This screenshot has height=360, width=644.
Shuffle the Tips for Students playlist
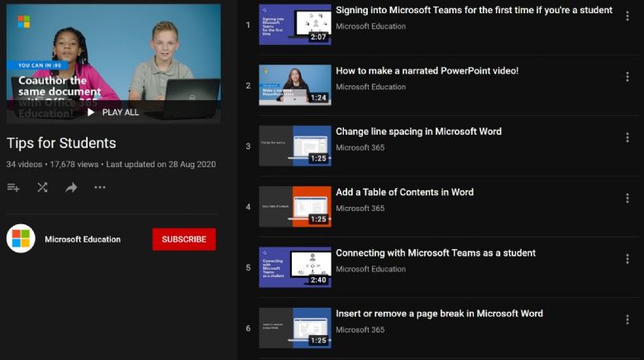tap(42, 188)
